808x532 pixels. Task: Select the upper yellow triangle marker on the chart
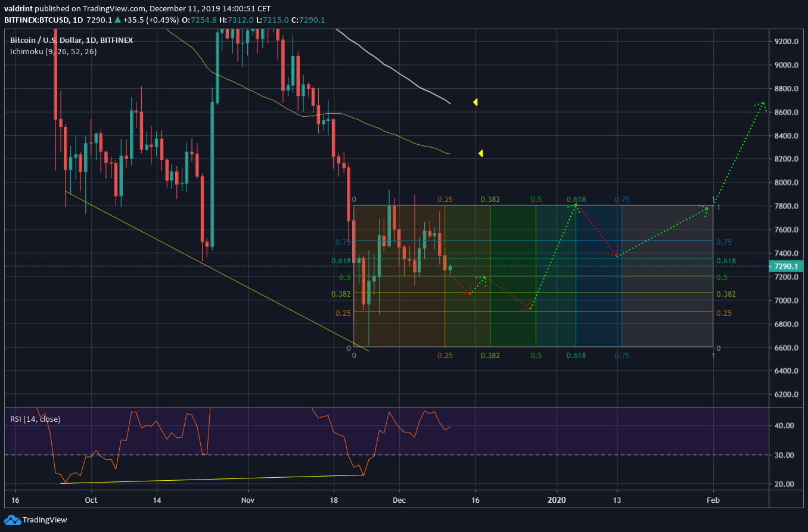pos(476,102)
